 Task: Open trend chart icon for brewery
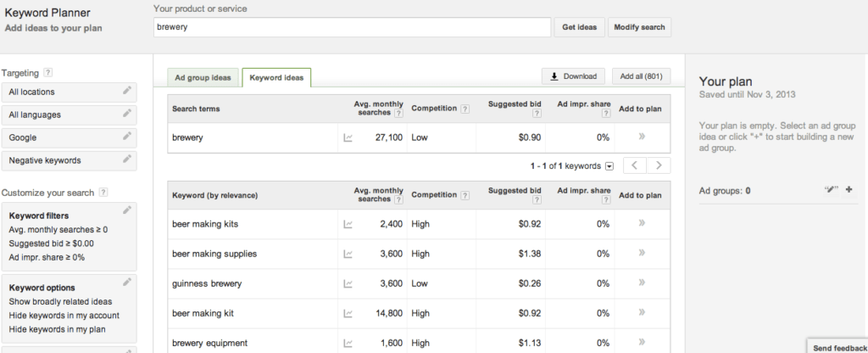pos(348,137)
